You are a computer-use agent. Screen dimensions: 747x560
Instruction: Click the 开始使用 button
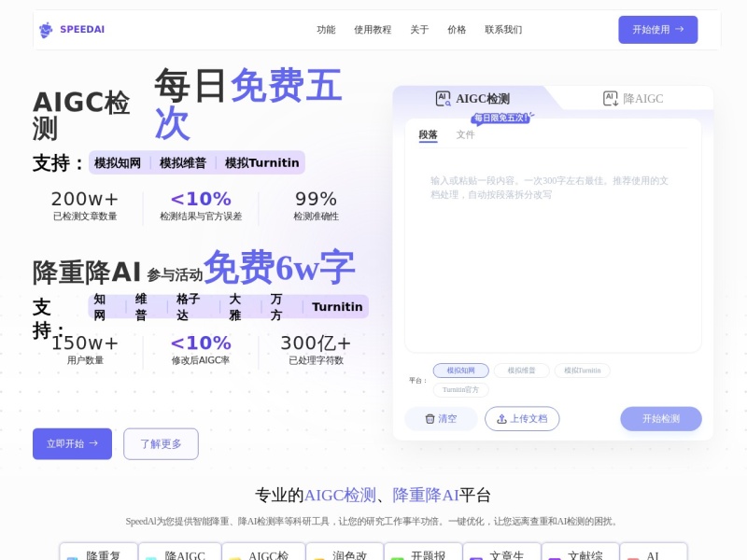tap(657, 29)
